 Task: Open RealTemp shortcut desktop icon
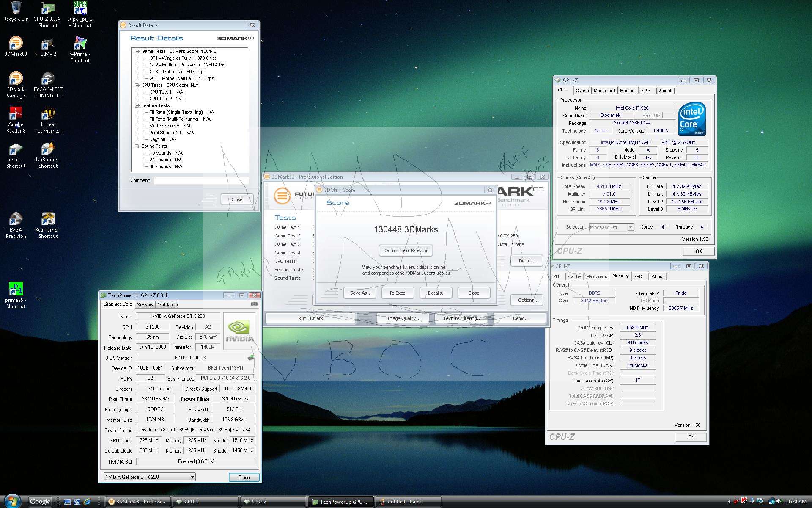tap(48, 225)
